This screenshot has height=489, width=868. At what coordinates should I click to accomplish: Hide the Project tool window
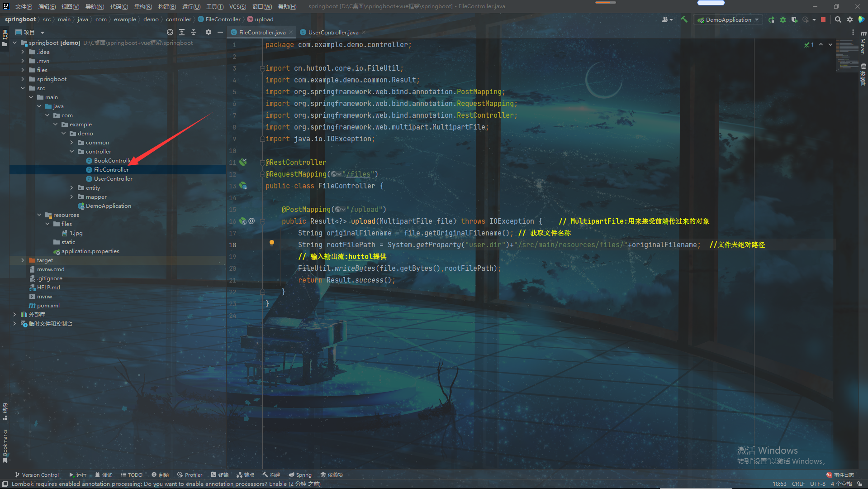pos(220,32)
